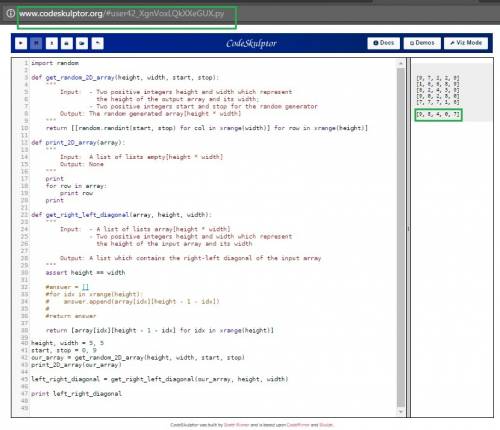Image resolution: width=500 pixels, height=430 pixels.
Task: Open the Scott Rixner footer link
Action: tap(236, 425)
